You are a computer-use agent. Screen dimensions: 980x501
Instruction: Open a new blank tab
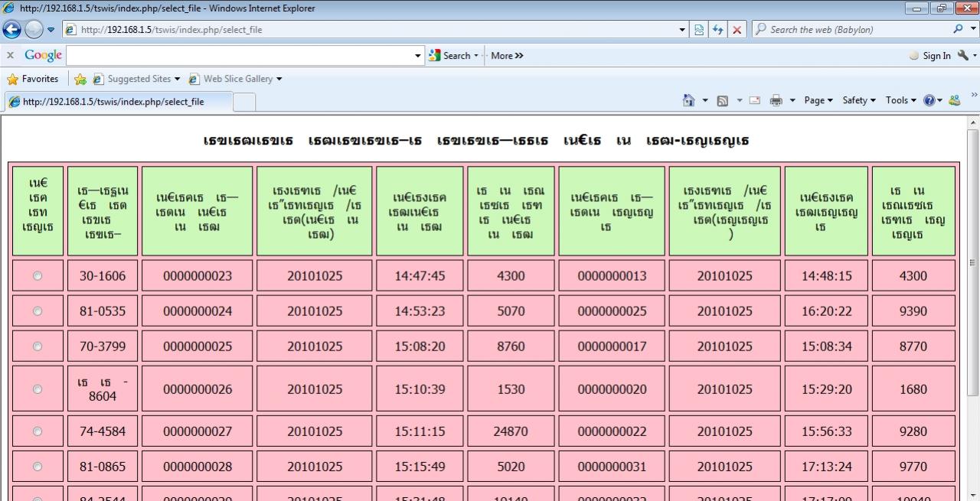click(x=243, y=102)
